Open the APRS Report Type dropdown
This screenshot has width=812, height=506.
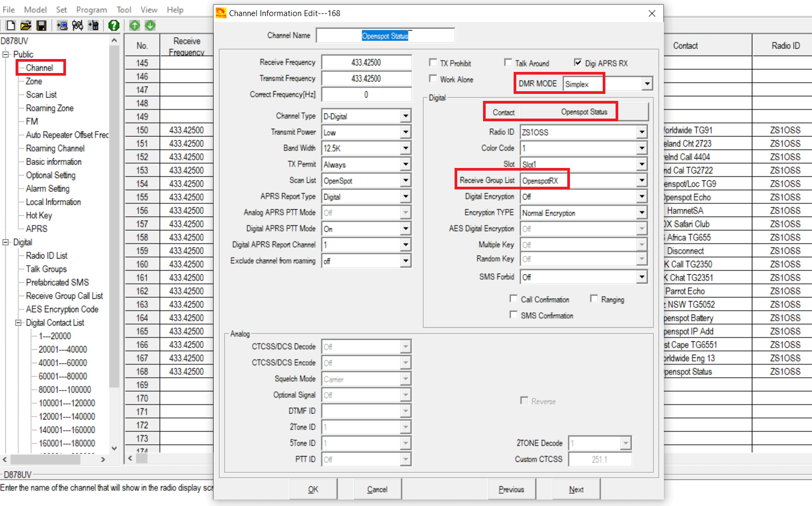pos(406,196)
